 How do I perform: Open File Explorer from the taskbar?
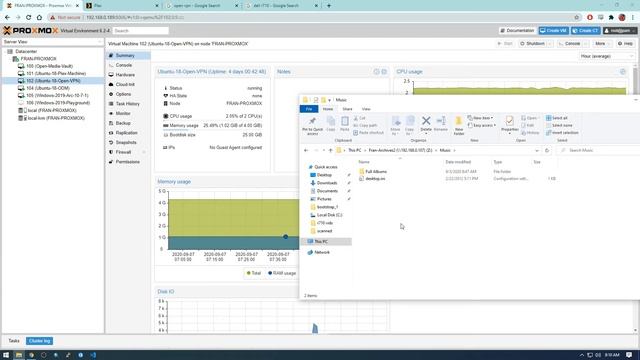[x=19, y=355]
